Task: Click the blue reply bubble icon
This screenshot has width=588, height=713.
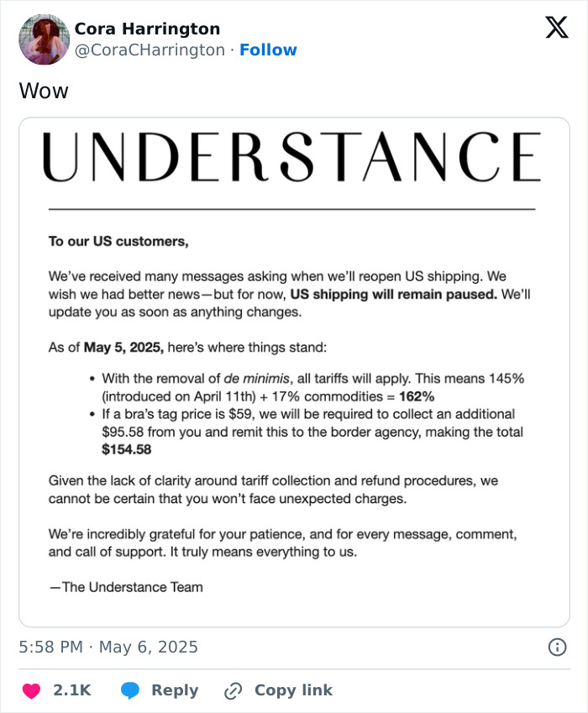Action: tap(131, 689)
